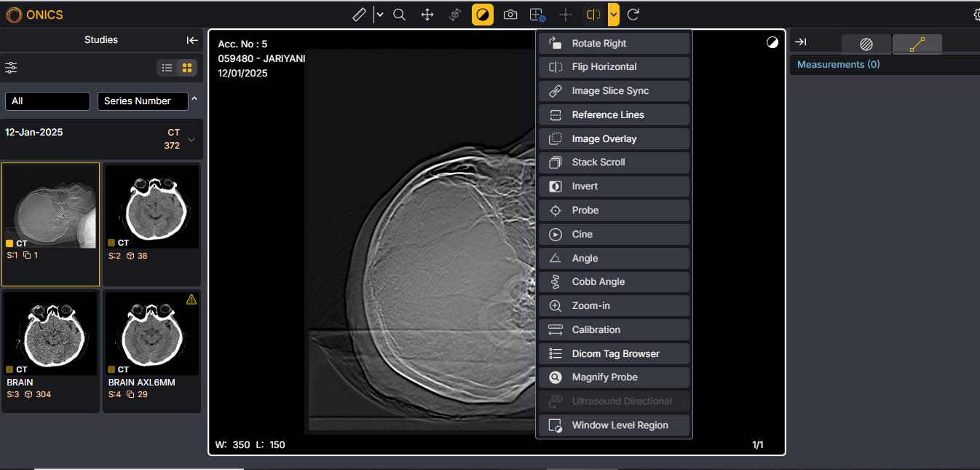Open the segmentation hatched-circle tab
This screenshot has width=980, height=470.
click(x=866, y=44)
